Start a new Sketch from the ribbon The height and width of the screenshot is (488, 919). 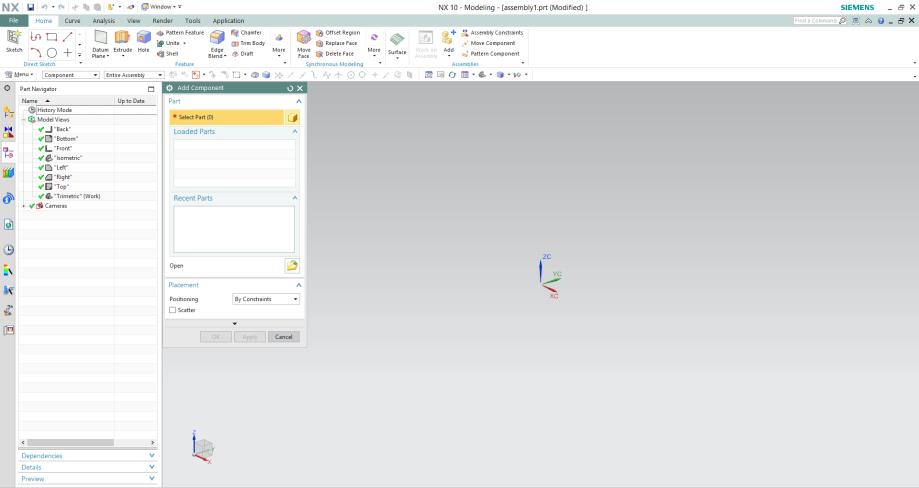(14, 41)
